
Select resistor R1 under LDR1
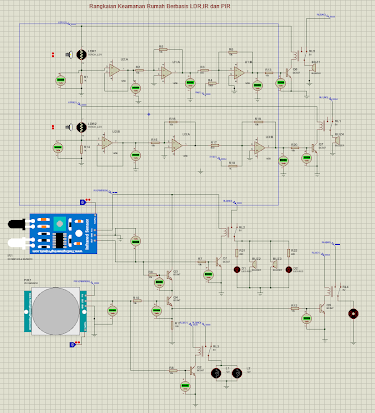coord(82,79)
